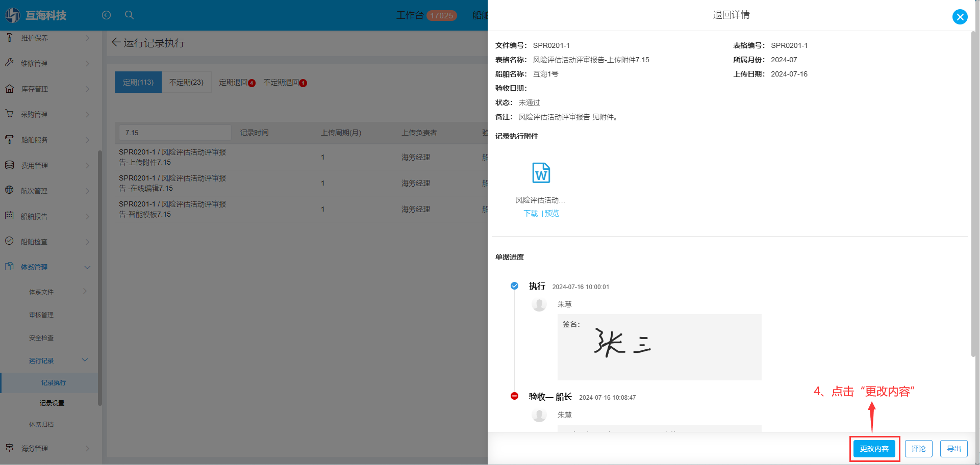Open 安全检查 in sidebar
Screen dimensions: 980x465
41,338
